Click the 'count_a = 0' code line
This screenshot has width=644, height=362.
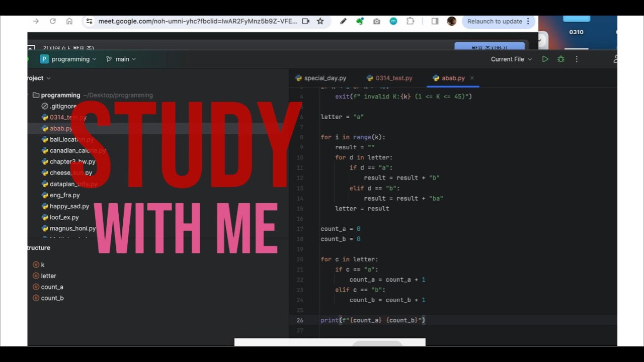point(341,229)
